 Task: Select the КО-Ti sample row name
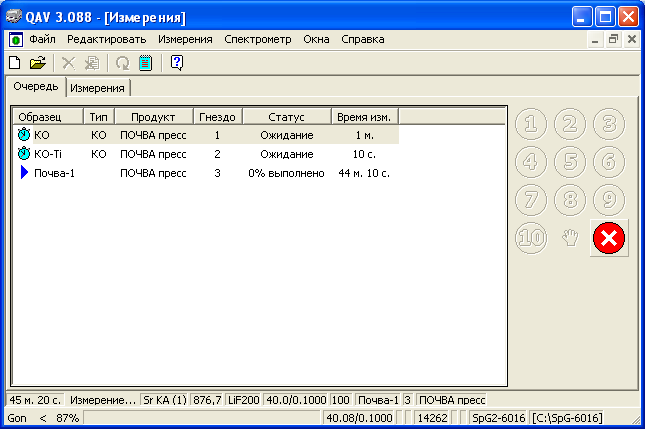point(48,154)
